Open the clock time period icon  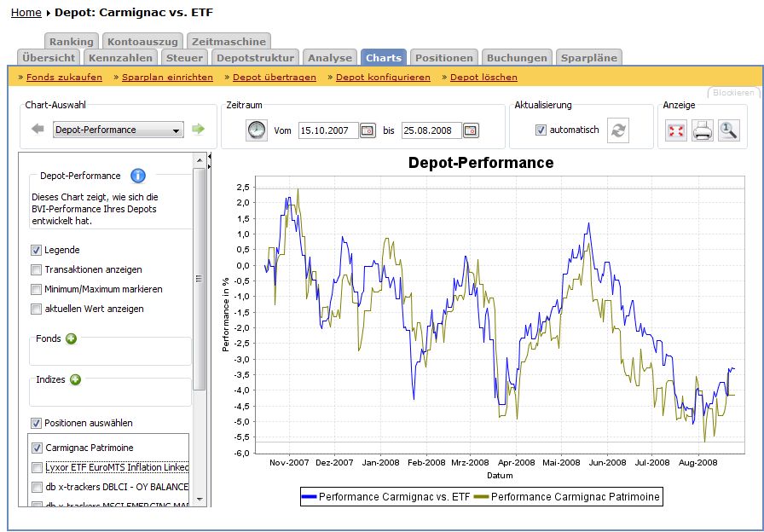pos(257,130)
